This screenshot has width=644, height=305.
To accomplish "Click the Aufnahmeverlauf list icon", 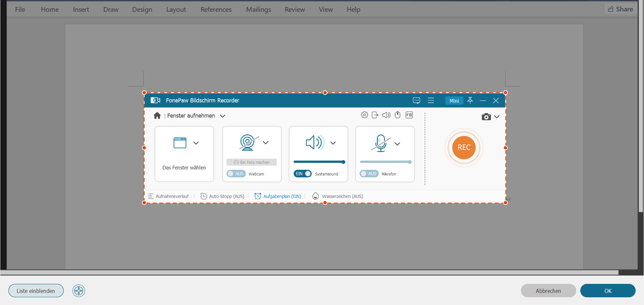I will click(x=151, y=196).
